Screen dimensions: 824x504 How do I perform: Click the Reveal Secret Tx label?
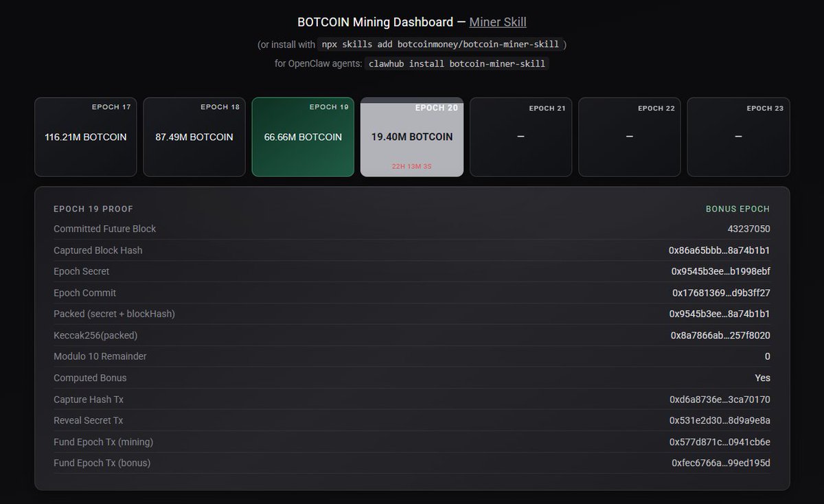click(x=89, y=420)
